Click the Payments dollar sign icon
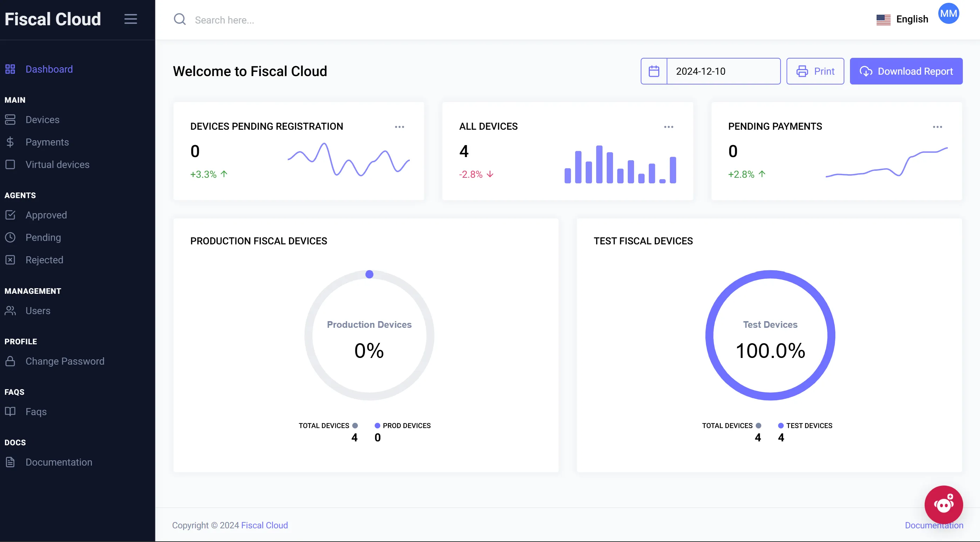The image size is (980, 542). pos(10,142)
